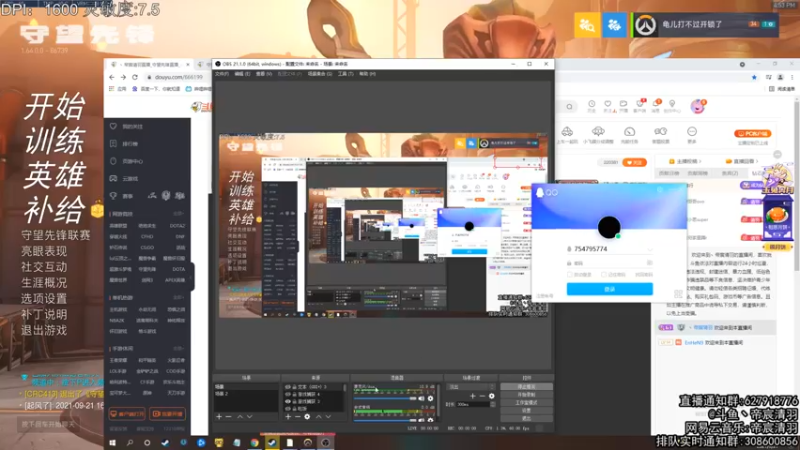Image resolution: width=800 pixels, height=450 pixels.
Task: Toggle lock on first OBS text source
Action: click(294, 387)
